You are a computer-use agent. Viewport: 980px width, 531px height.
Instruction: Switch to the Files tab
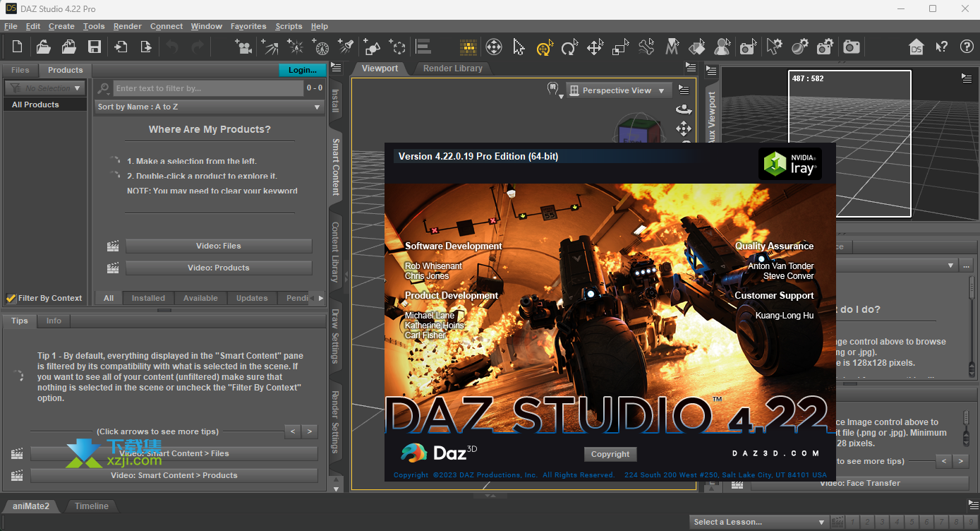tap(20, 70)
